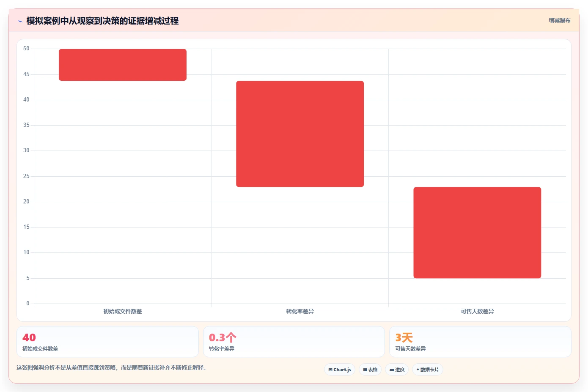The height and width of the screenshot is (392, 588).
Task: Open the 3天 可售天数差异 data card
Action: [480, 342]
